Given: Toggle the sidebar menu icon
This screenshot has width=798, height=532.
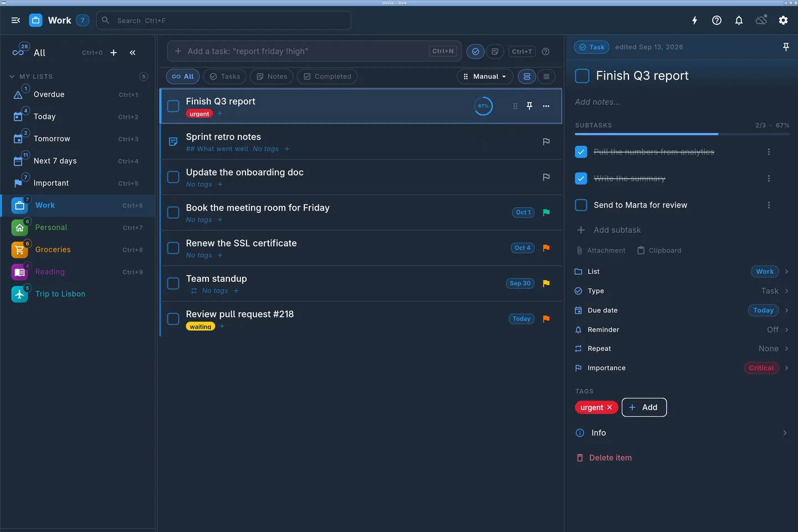Looking at the screenshot, I should pyautogui.click(x=16, y=21).
